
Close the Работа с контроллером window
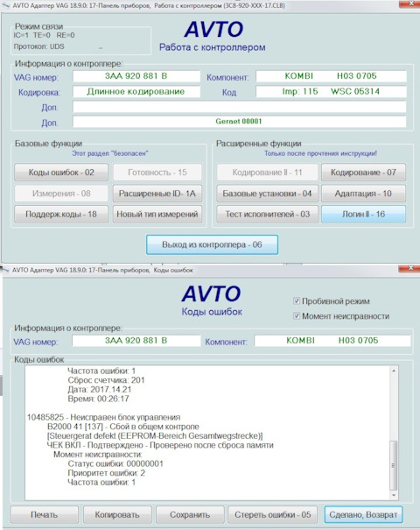tap(409, 4)
